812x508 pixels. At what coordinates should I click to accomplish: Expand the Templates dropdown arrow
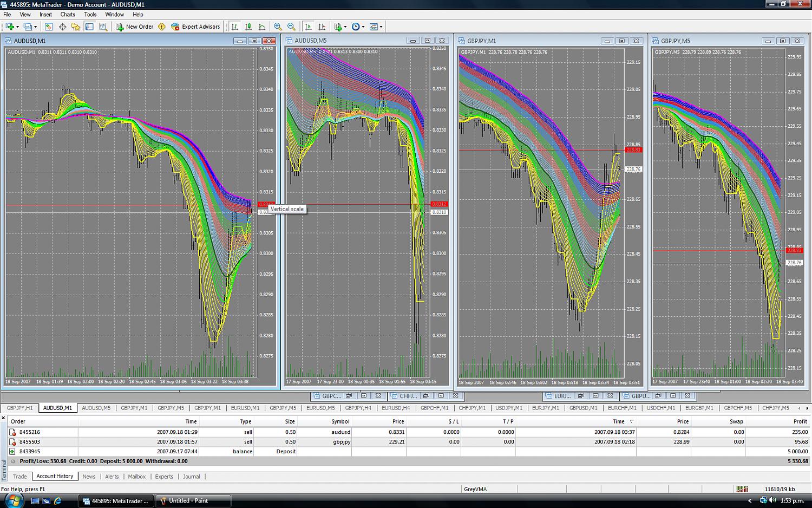point(381,27)
